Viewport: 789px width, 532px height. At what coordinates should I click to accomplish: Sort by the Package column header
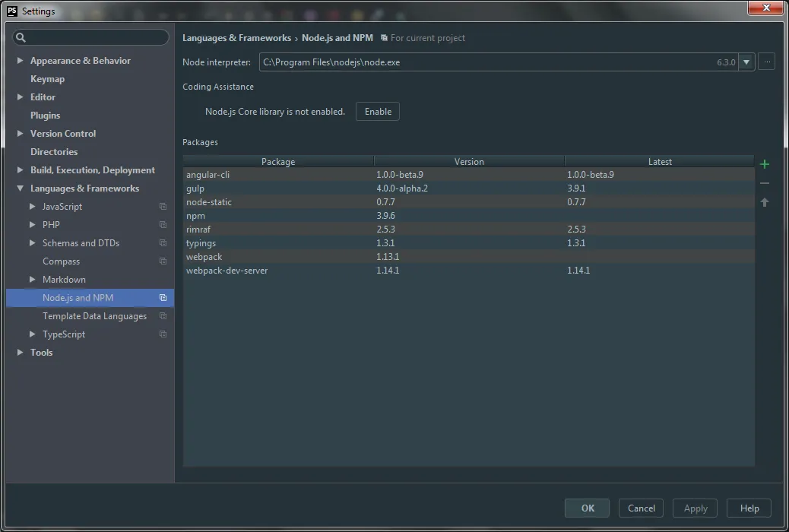click(x=278, y=162)
